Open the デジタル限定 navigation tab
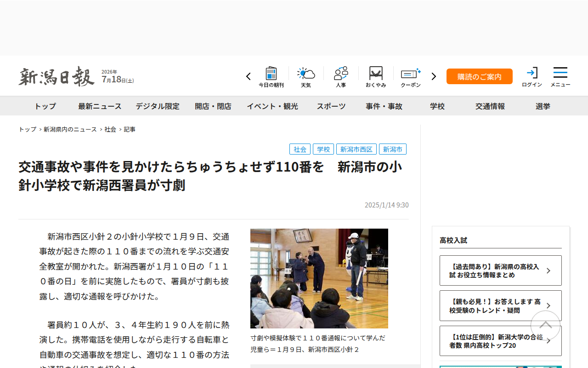Screen dimensions: 588x368 pos(158,106)
